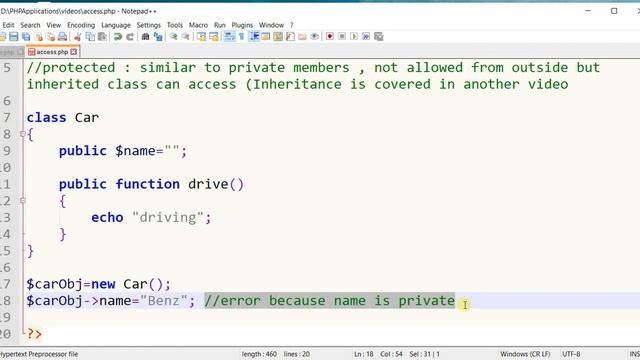
Task: Open the Function List panel icon
Action: tap(290, 37)
